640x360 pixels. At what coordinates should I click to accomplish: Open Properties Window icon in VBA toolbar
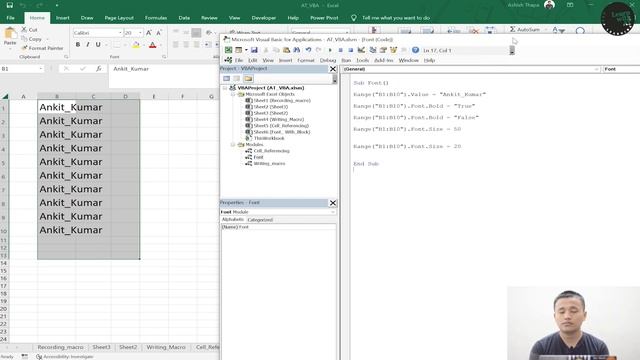point(383,50)
